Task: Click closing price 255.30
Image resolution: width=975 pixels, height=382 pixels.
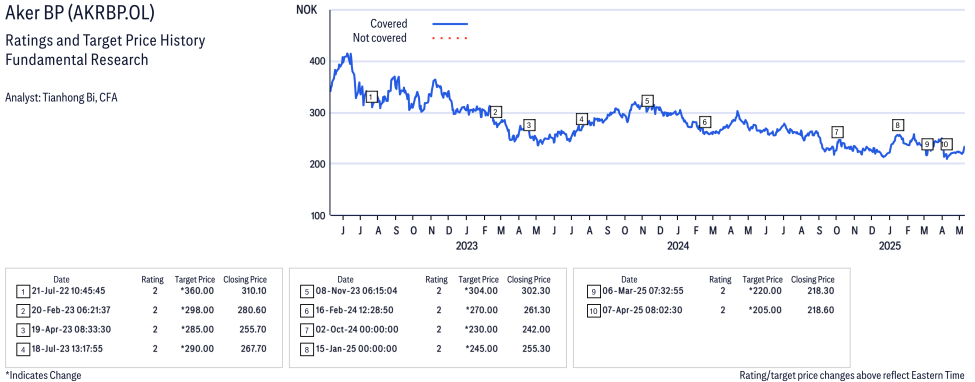Action: [537, 349]
